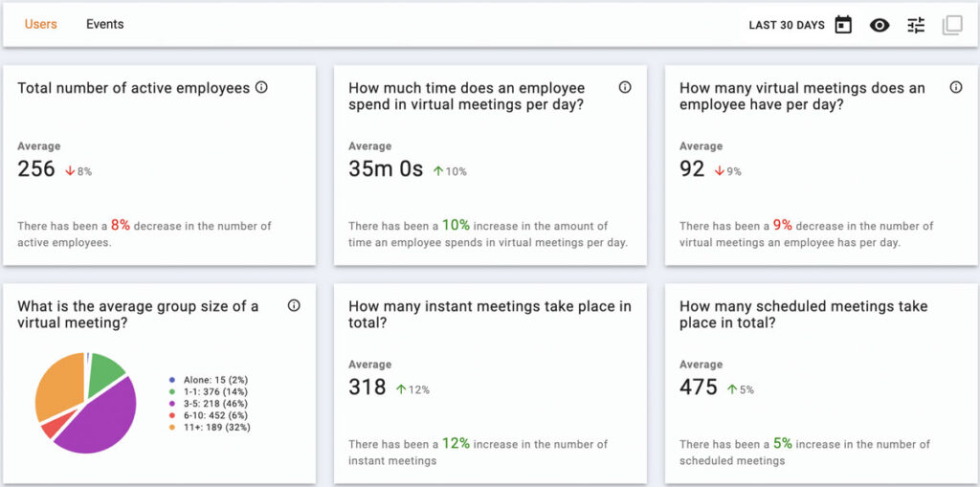Open the Events tab
This screenshot has width=980, height=487.
click(105, 24)
